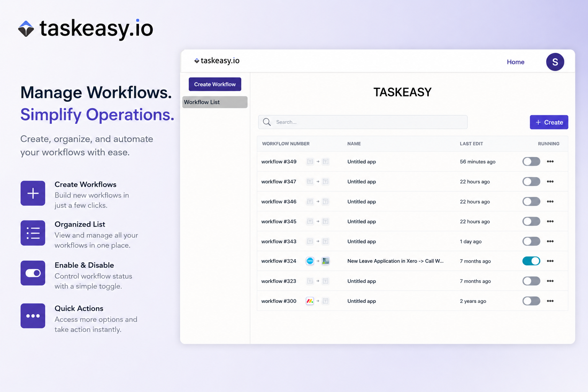Click the Enable & Disable toggle feature icon
This screenshot has height=392, width=588.
click(x=33, y=273)
